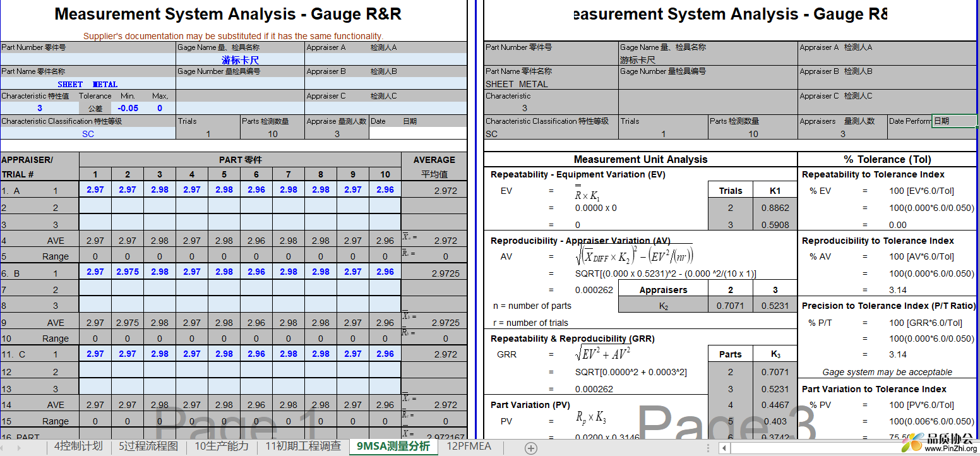Click the % EV result 0.00
The width and height of the screenshot is (980, 456).
[x=897, y=225]
